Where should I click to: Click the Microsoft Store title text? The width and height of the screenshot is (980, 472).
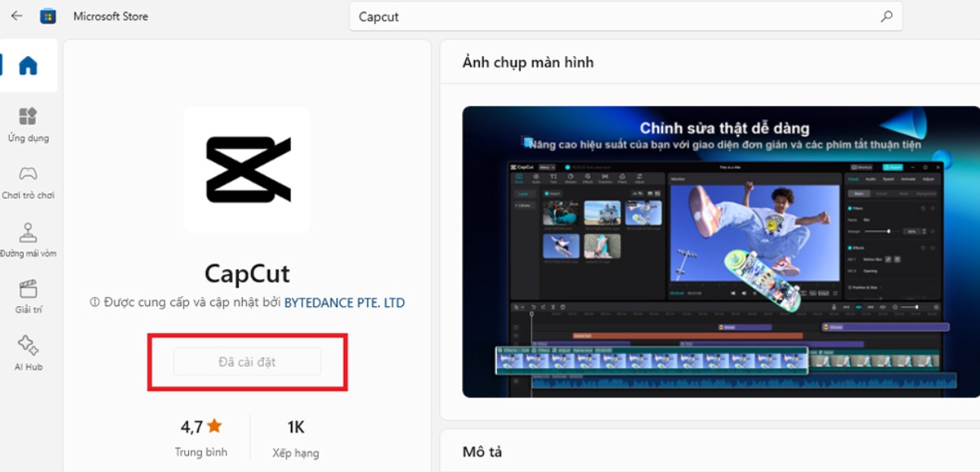pyautogui.click(x=111, y=16)
